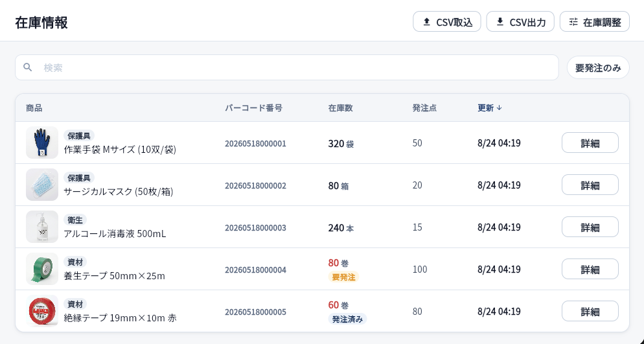Screen dimensions: 644x344
Task: Click the green tape roll thumbnail
Action: [x=42, y=269]
